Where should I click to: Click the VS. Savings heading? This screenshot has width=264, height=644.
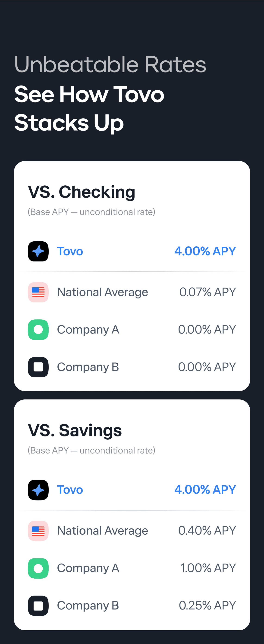tap(75, 430)
